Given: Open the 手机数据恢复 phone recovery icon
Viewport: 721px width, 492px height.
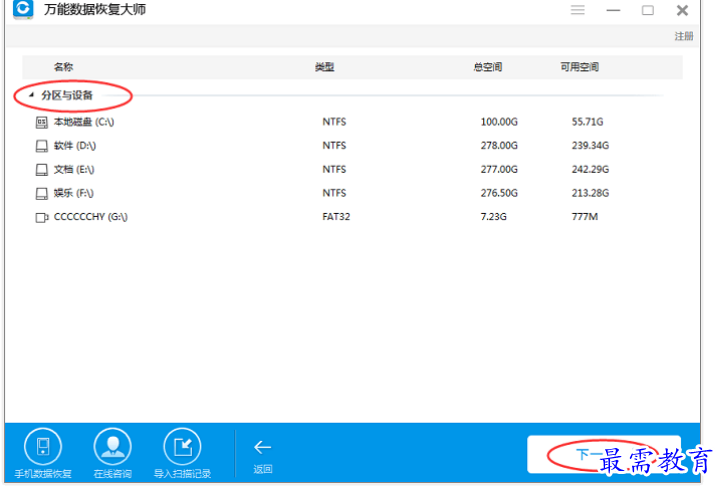Looking at the screenshot, I should click(x=43, y=446).
